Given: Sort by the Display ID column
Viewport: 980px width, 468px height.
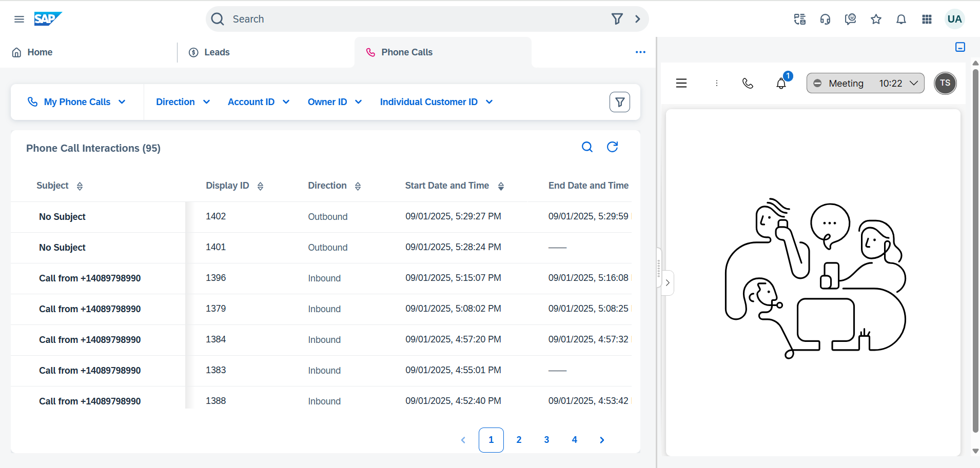Looking at the screenshot, I should tap(260, 186).
